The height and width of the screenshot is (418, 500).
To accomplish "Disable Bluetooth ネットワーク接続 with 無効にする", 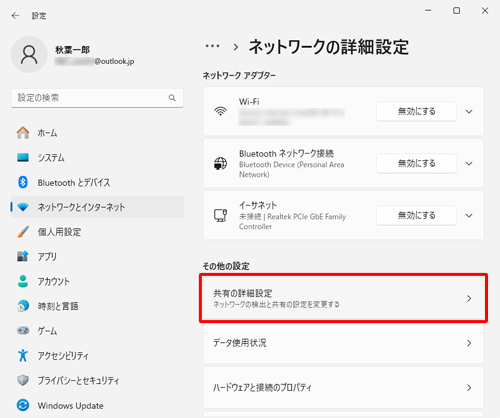I will click(416, 163).
